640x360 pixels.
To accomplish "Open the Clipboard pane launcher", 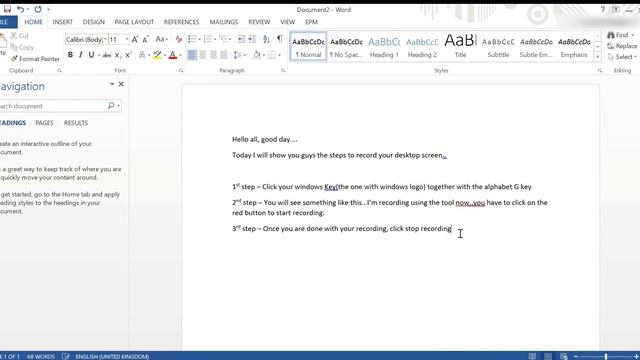I will click(x=59, y=71).
